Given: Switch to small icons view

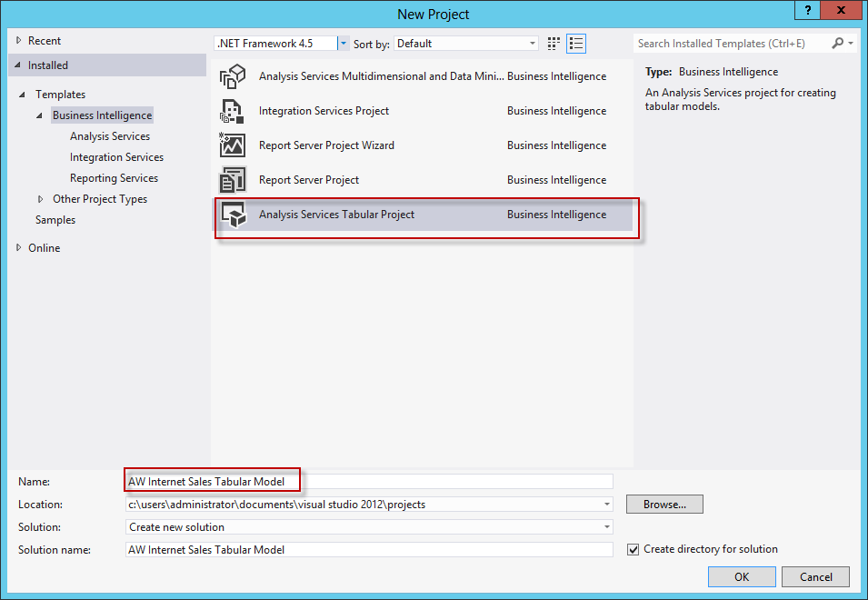Looking at the screenshot, I should [x=554, y=44].
